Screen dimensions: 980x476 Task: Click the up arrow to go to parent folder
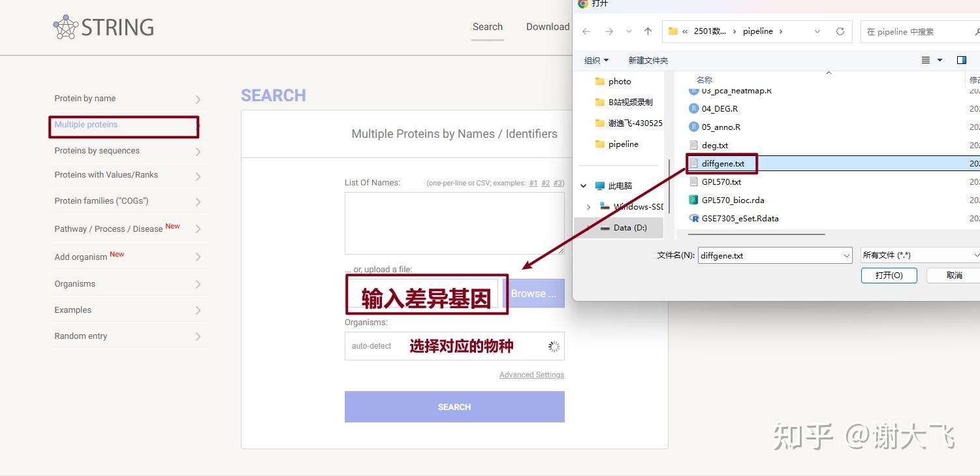click(x=647, y=31)
